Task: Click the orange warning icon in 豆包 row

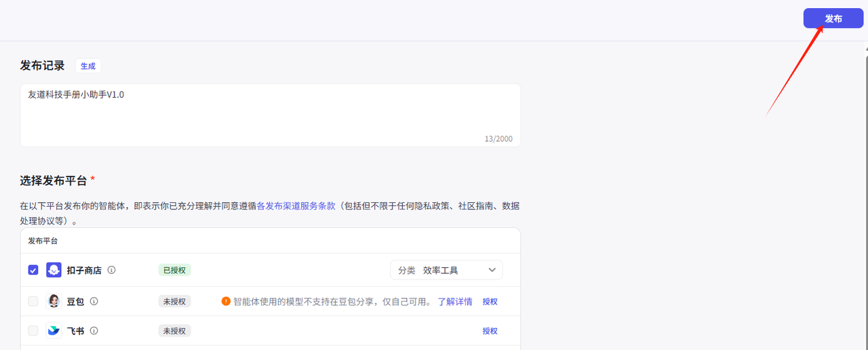Action: [226, 301]
